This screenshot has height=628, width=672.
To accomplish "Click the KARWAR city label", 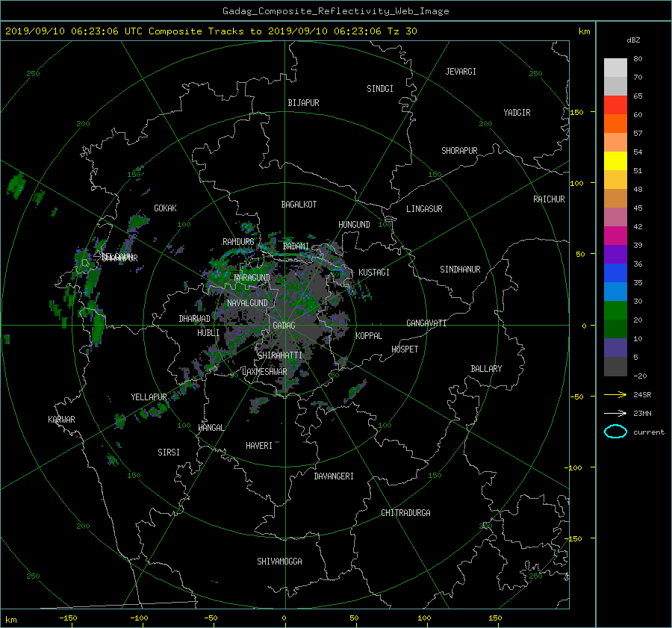I will tap(61, 420).
